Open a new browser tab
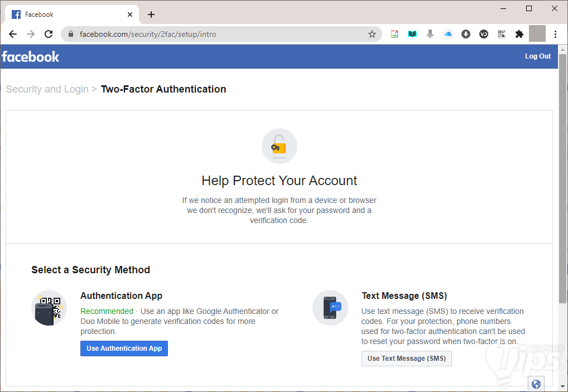Screen dimensions: 568x392 (x=151, y=14)
